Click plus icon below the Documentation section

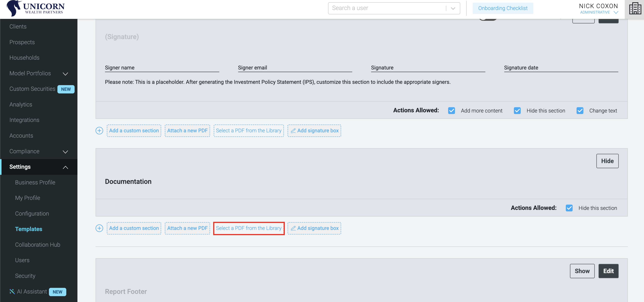(x=99, y=228)
